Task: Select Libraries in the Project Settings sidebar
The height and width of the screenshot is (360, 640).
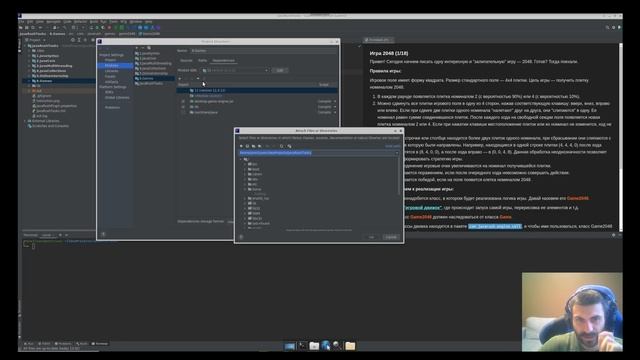Action: tap(111, 71)
